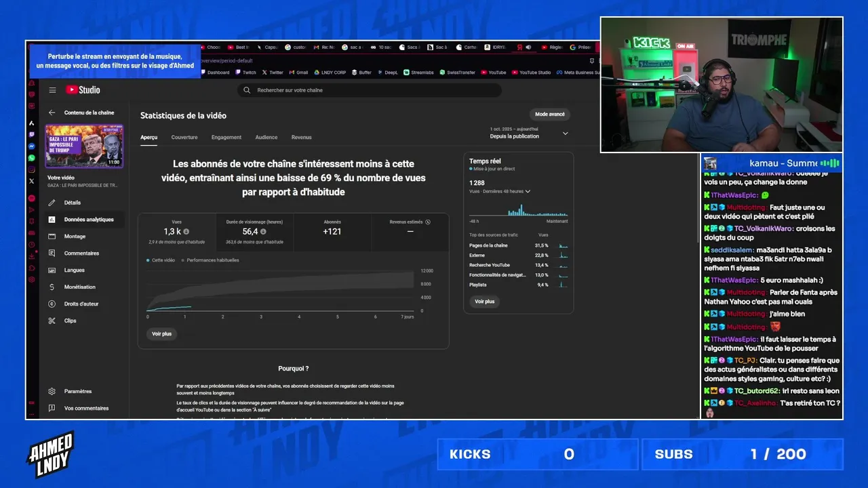The image size is (868, 488).
Task: Open Données analytiques via its chart icon
Action: 52,220
